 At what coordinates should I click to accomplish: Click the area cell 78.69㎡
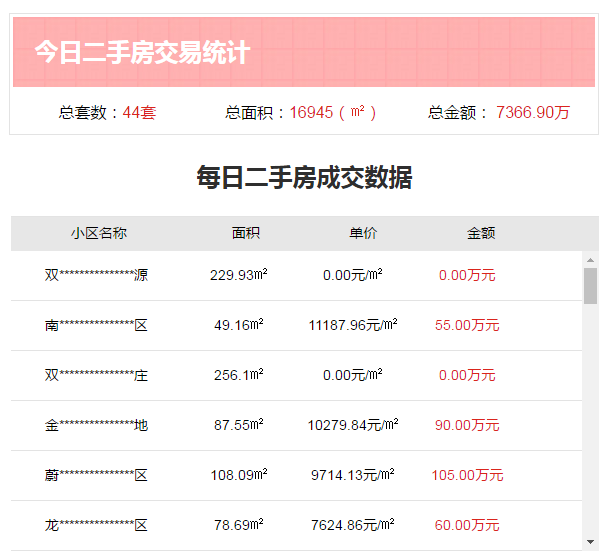tap(238, 525)
